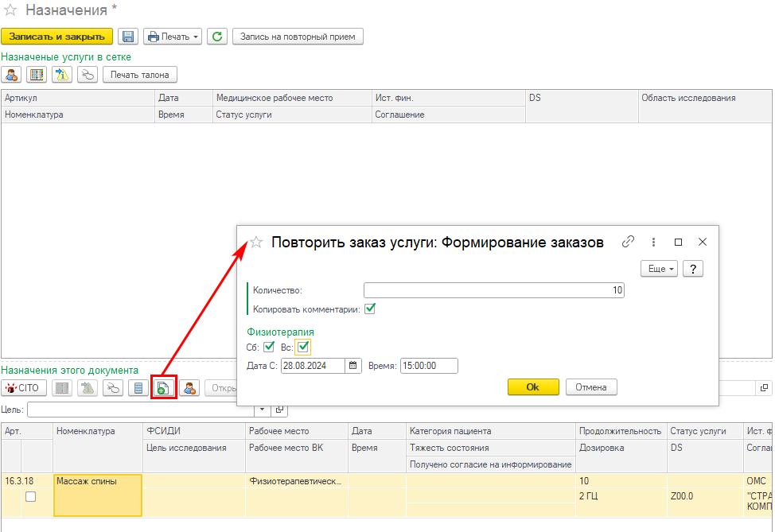
Task: Star the Назначения form as favorite
Action: (x=11, y=10)
